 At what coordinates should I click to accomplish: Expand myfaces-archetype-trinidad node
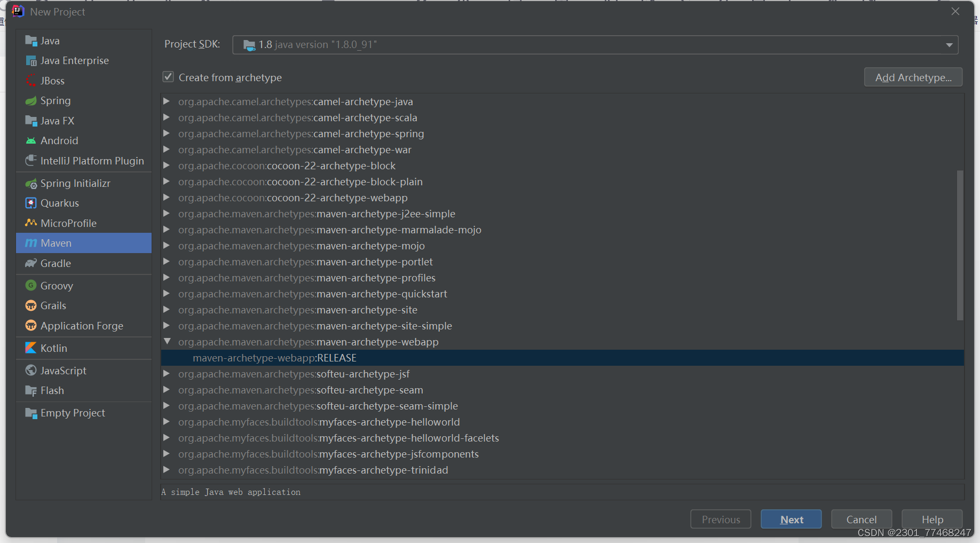pos(167,470)
